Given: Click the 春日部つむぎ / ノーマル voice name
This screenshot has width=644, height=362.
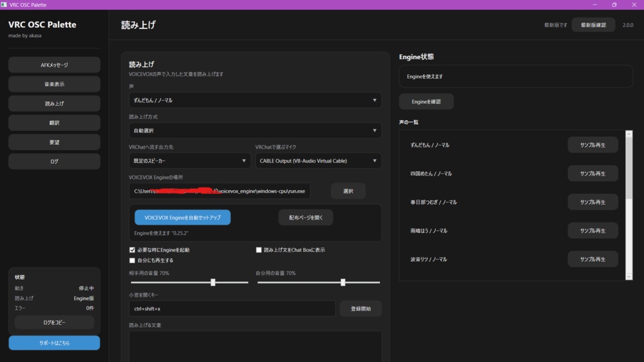Looking at the screenshot, I should (433, 202).
